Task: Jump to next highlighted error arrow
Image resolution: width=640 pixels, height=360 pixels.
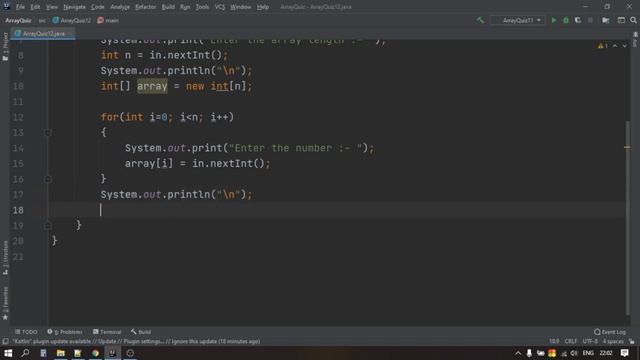Action: pos(624,46)
